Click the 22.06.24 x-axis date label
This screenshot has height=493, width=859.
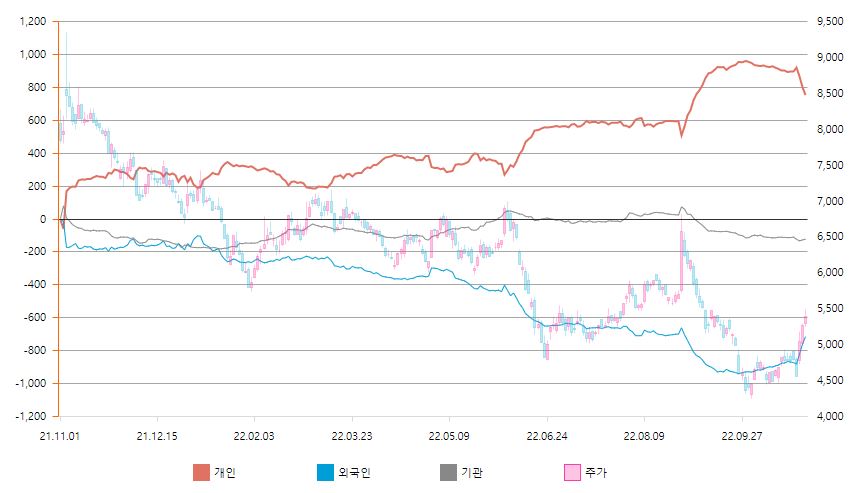(x=545, y=436)
